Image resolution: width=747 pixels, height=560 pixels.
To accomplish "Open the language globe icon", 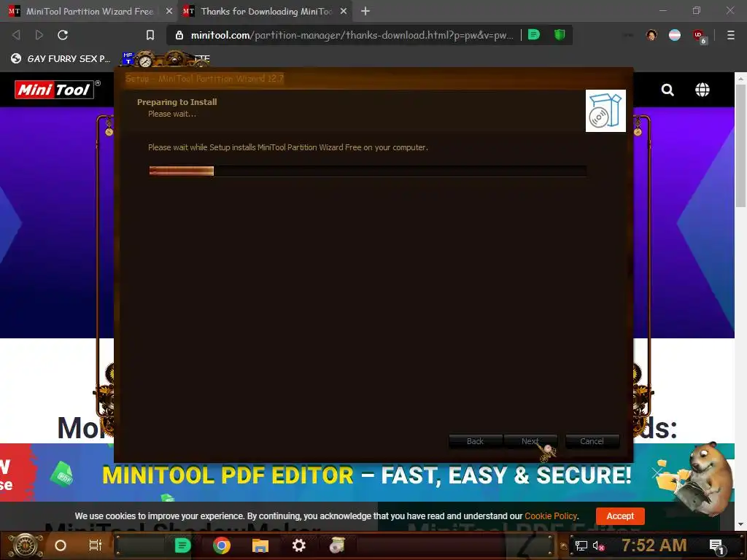I will 703,90.
